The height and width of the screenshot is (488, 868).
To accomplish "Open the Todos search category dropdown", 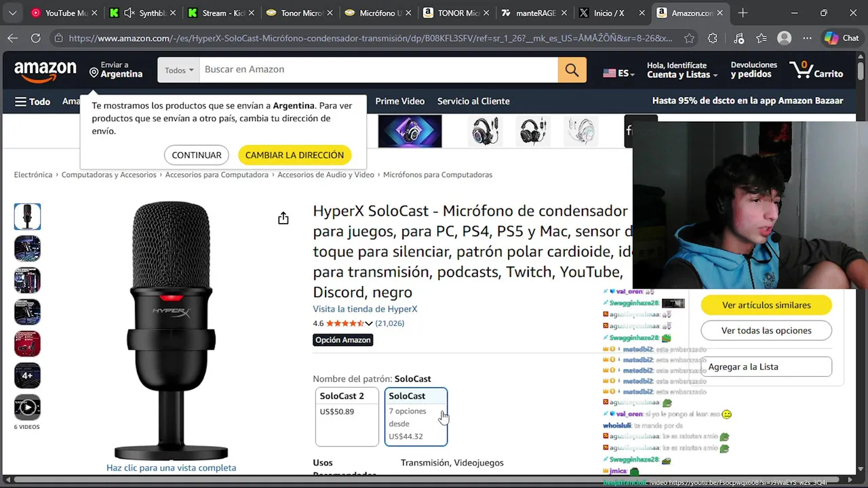I will click(178, 70).
